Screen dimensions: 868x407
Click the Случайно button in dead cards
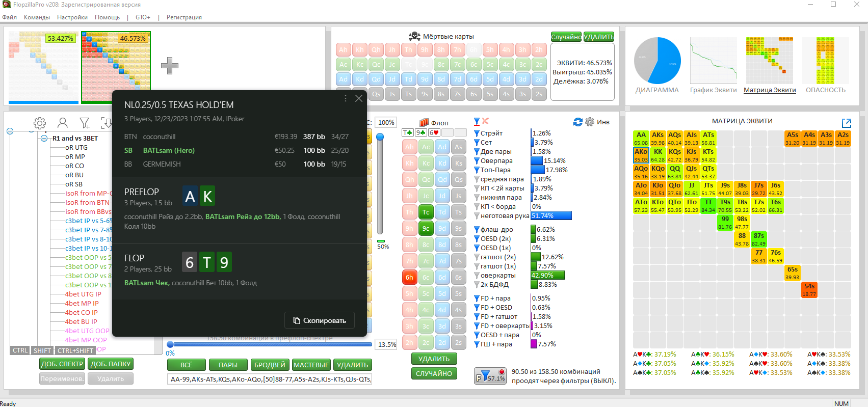tap(566, 37)
